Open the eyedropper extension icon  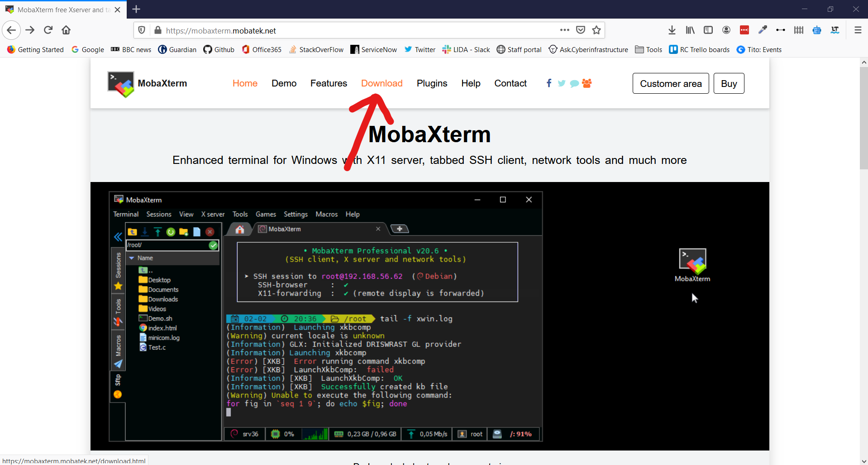[x=763, y=30]
